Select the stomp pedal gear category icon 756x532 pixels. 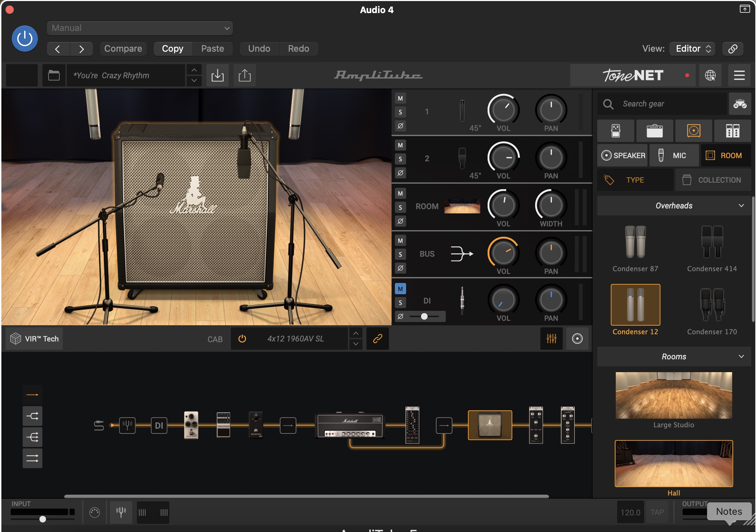pos(615,131)
